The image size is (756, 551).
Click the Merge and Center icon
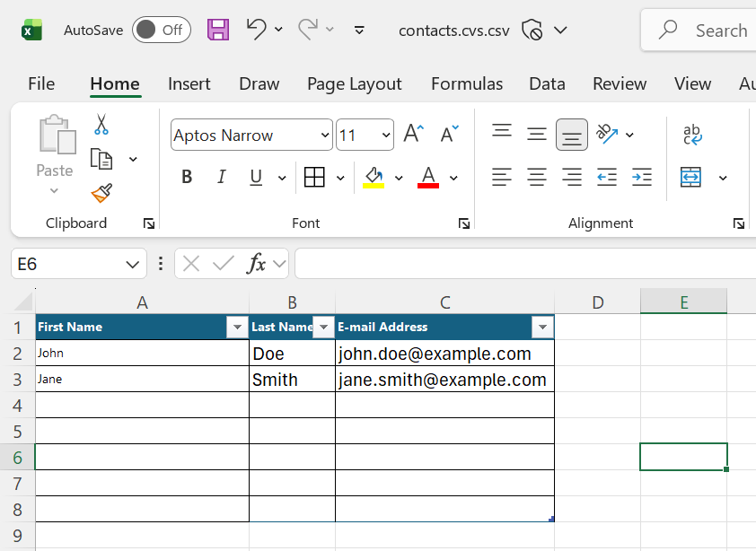pyautogui.click(x=690, y=178)
